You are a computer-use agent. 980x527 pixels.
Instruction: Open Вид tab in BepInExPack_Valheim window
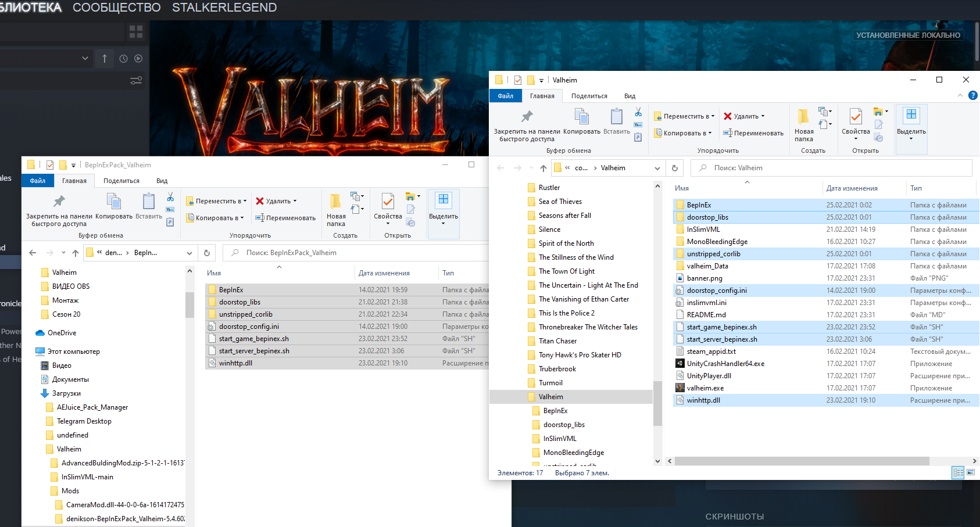[x=162, y=181]
